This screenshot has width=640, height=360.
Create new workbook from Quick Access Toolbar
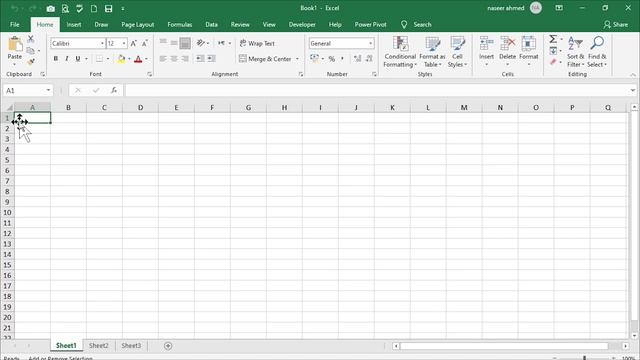(x=94, y=8)
